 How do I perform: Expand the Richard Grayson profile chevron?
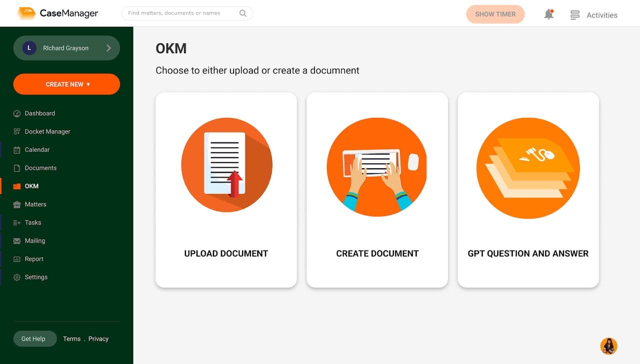tap(108, 48)
